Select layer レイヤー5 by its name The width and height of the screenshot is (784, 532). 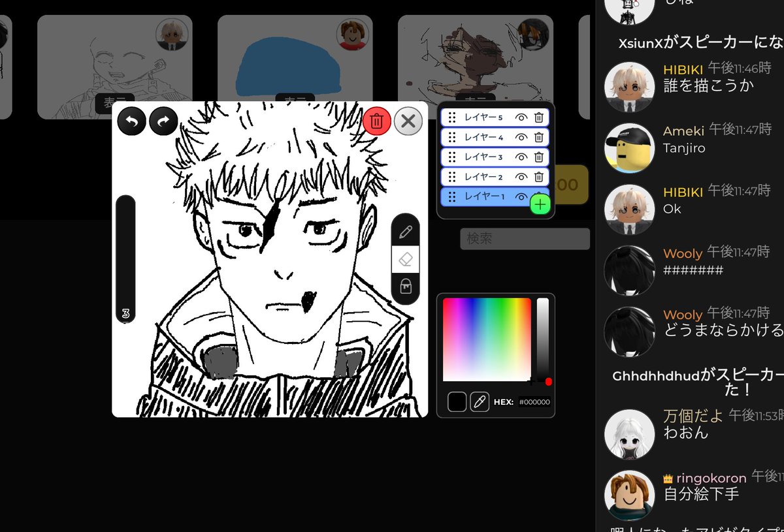[483, 117]
